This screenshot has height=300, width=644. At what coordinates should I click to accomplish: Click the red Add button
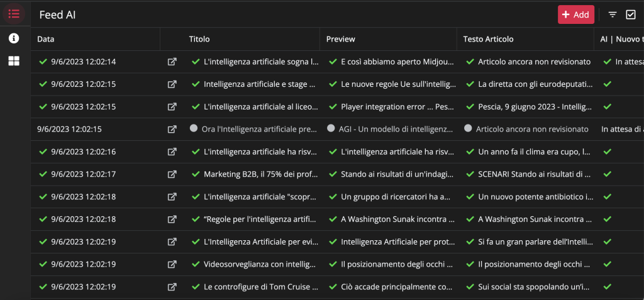coord(576,15)
